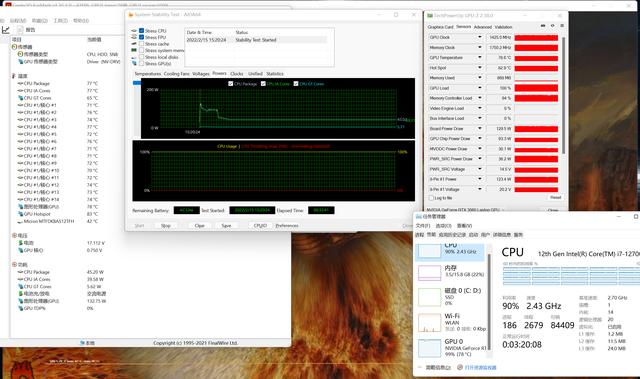Click the 电压 section icon
This screenshot has height=379, width=640.
14,235
